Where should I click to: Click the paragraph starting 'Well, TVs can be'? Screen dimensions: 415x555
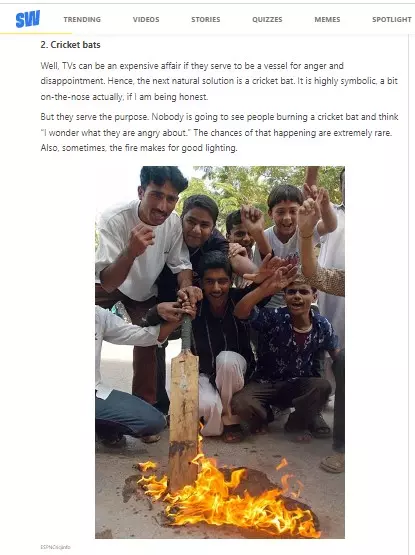click(x=219, y=81)
